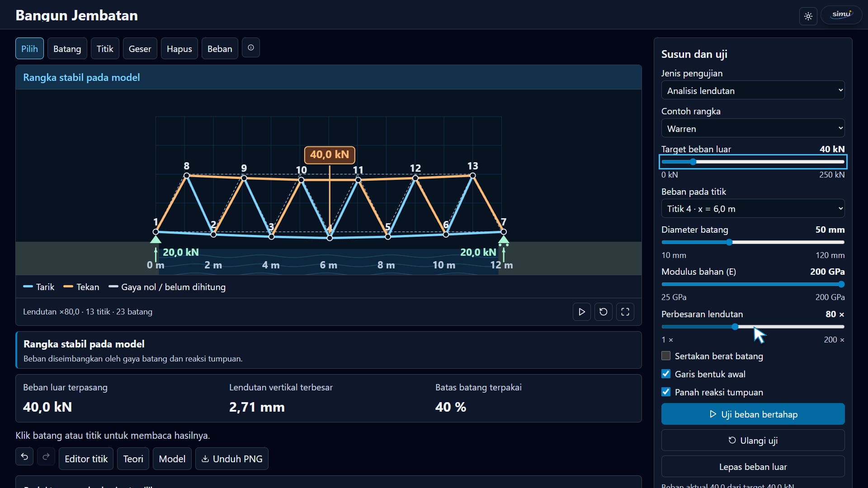
Task: Click Ulangi uji button
Action: tap(753, 440)
